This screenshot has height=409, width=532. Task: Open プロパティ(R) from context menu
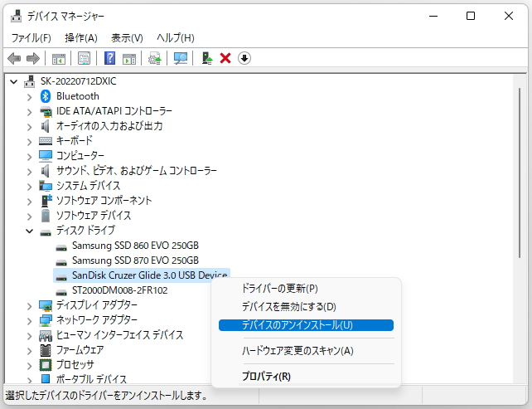tap(306, 377)
